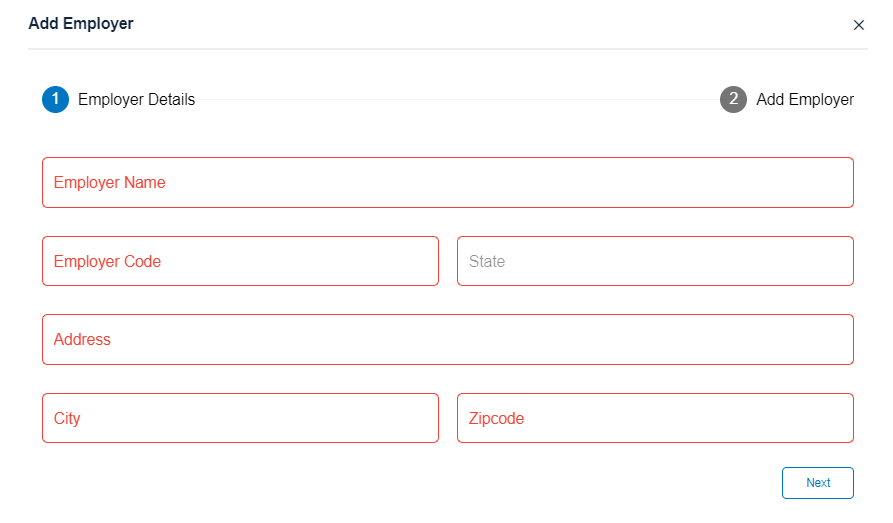Click the Zipcode placeholder text
The image size is (893, 523).
[496, 419]
